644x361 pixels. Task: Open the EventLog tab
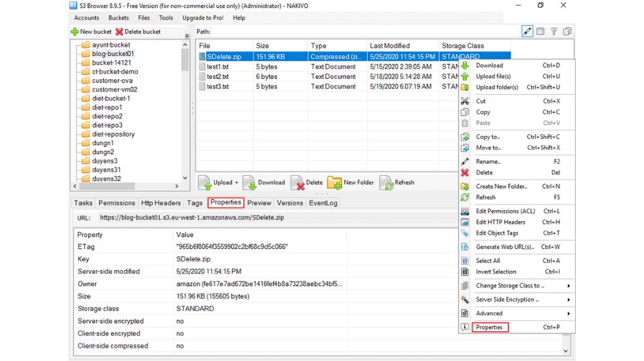323,202
